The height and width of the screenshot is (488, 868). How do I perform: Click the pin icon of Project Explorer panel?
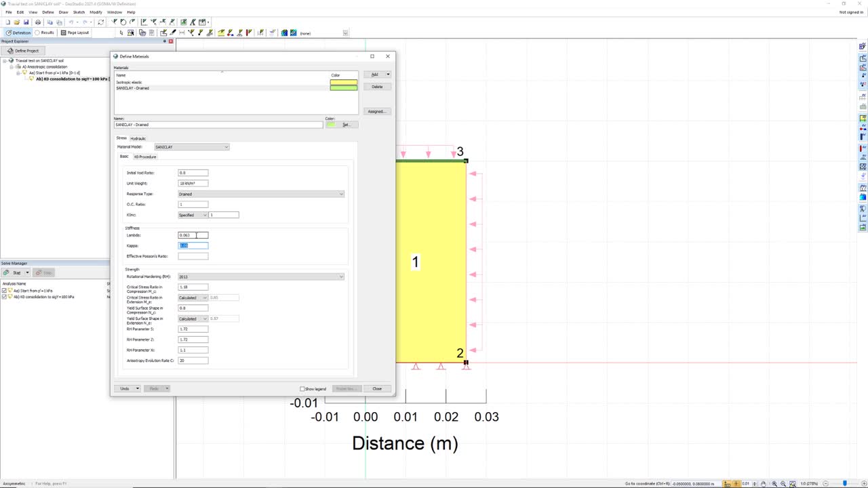(163, 41)
